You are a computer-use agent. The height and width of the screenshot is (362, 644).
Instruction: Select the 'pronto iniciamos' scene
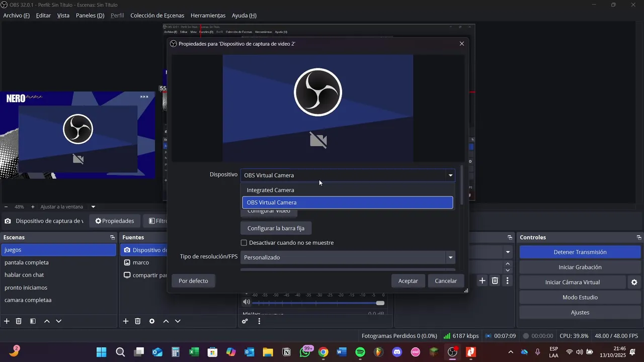pos(59,288)
